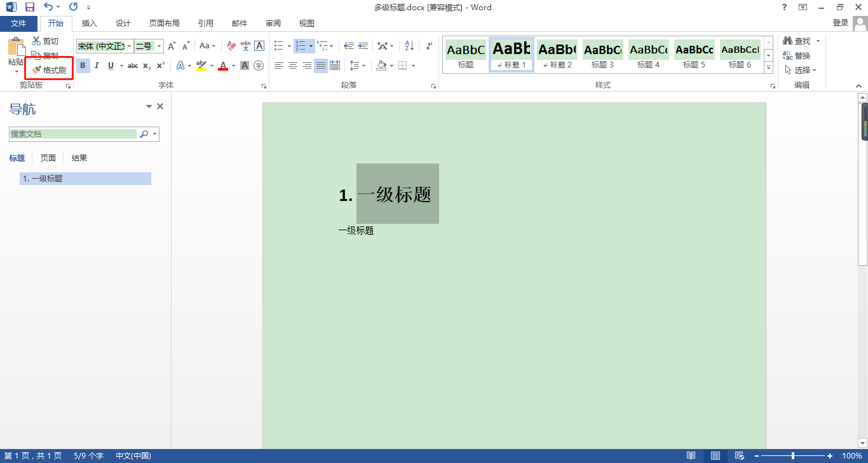Decrease font size with shrink font icon
This screenshot has height=463, width=868.
[186, 46]
